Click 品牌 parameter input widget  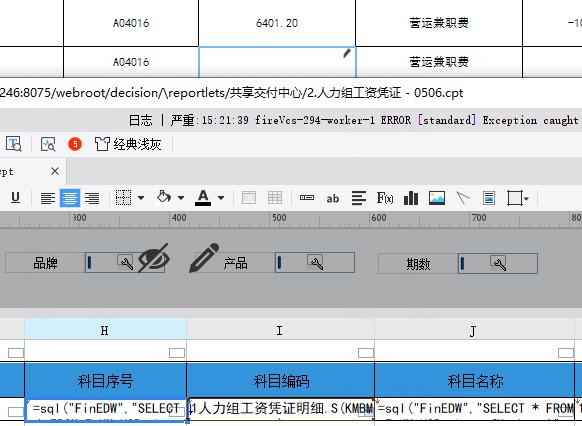pos(125,263)
